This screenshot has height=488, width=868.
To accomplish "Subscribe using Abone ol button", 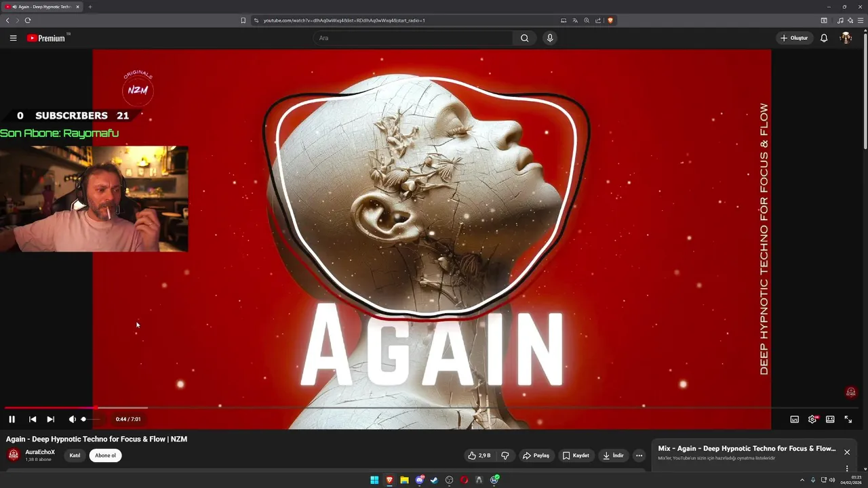I will [x=105, y=455].
